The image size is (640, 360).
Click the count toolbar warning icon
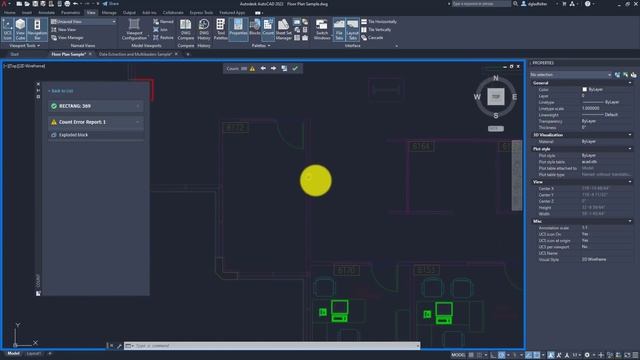click(x=252, y=69)
